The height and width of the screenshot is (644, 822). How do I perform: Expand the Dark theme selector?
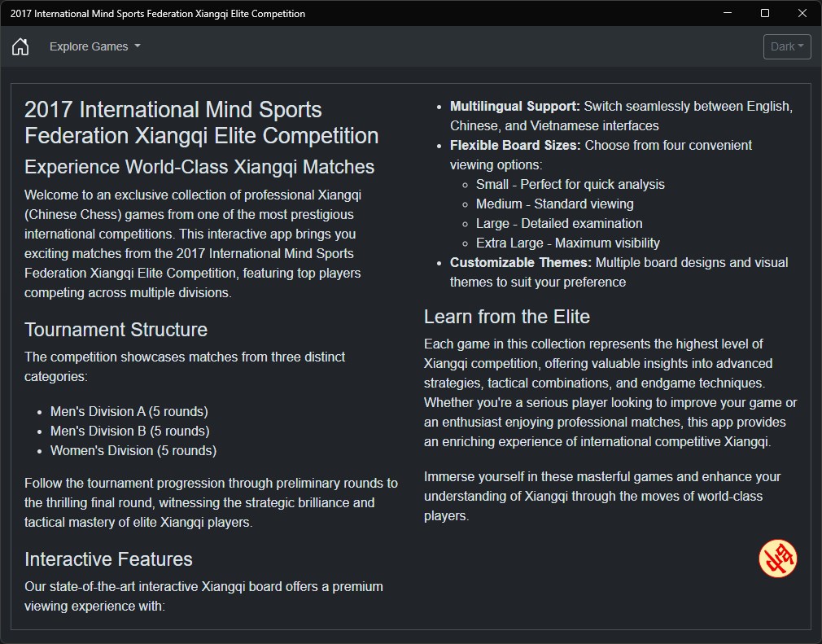pyautogui.click(x=787, y=46)
